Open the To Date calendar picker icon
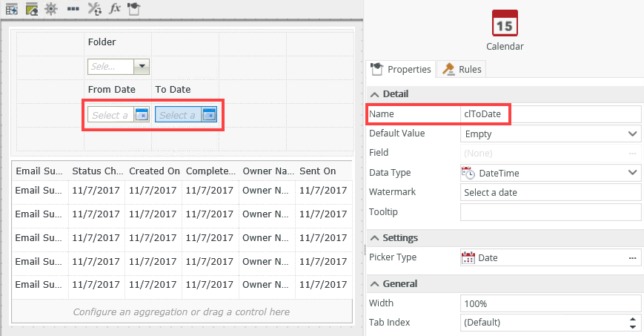Image resolution: width=644 pixels, height=336 pixels. 209,115
